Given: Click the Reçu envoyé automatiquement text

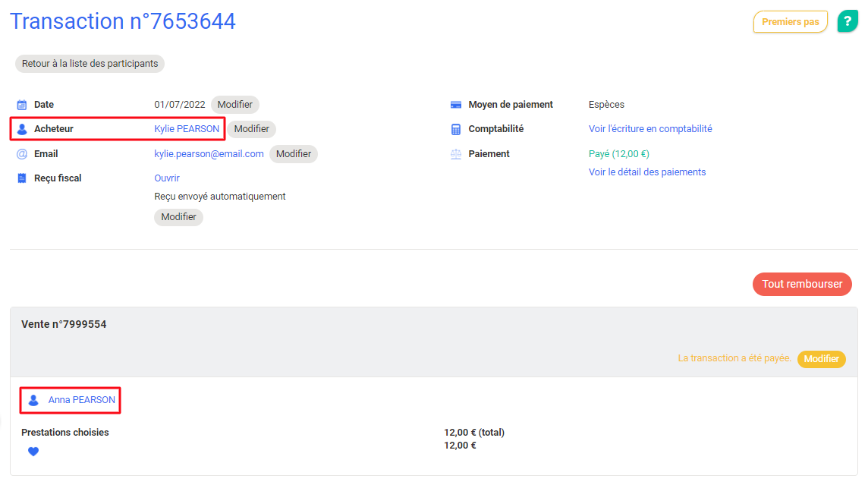Looking at the screenshot, I should (220, 197).
